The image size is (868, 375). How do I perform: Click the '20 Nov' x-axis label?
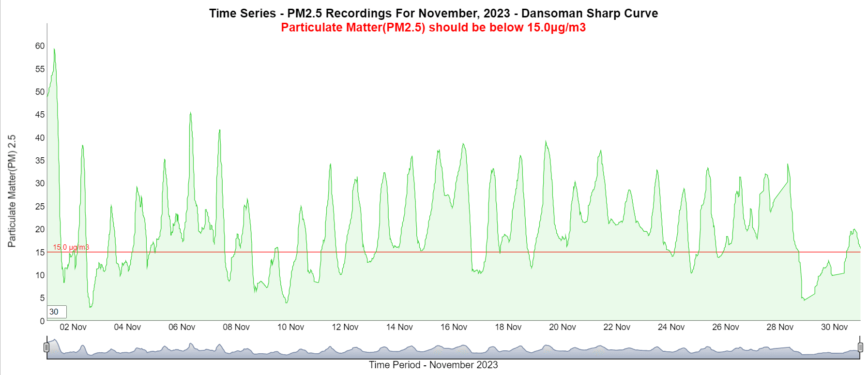(563, 327)
